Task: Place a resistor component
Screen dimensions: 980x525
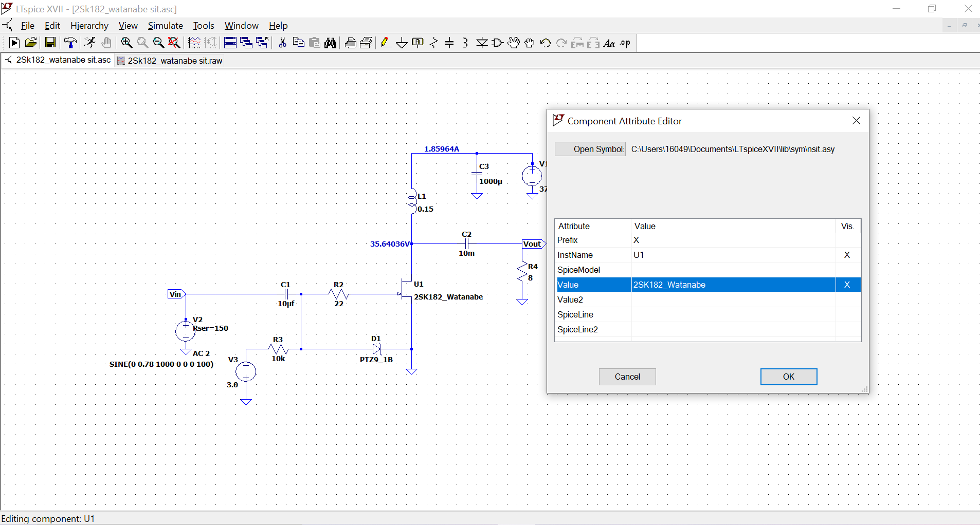Action: coord(434,43)
